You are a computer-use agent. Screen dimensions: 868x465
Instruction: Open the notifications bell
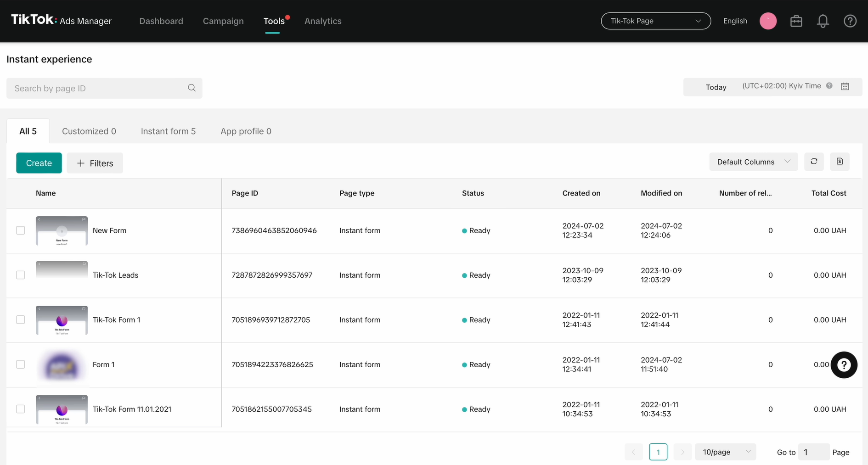click(823, 21)
